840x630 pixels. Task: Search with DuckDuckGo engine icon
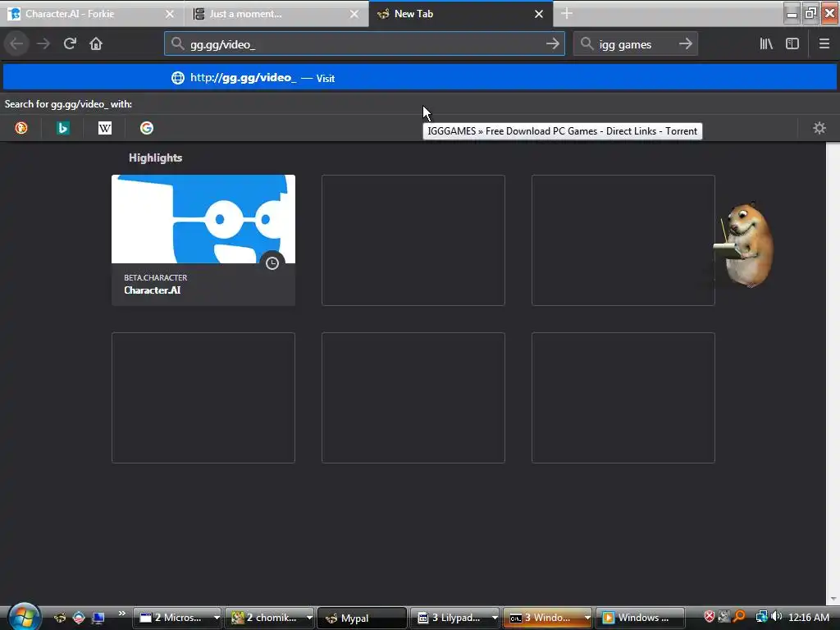(21, 128)
